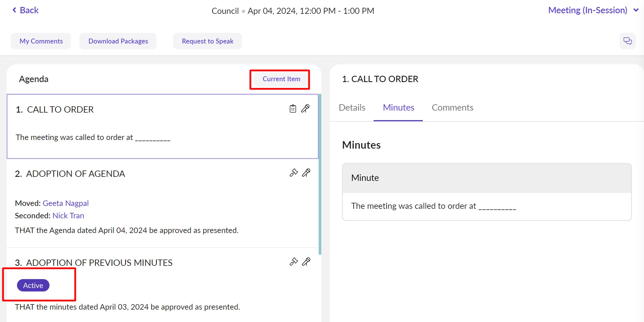Viewport: 644px width, 322px height.
Task: Click the microphone icon on Adoption of Agenda
Action: (x=306, y=173)
